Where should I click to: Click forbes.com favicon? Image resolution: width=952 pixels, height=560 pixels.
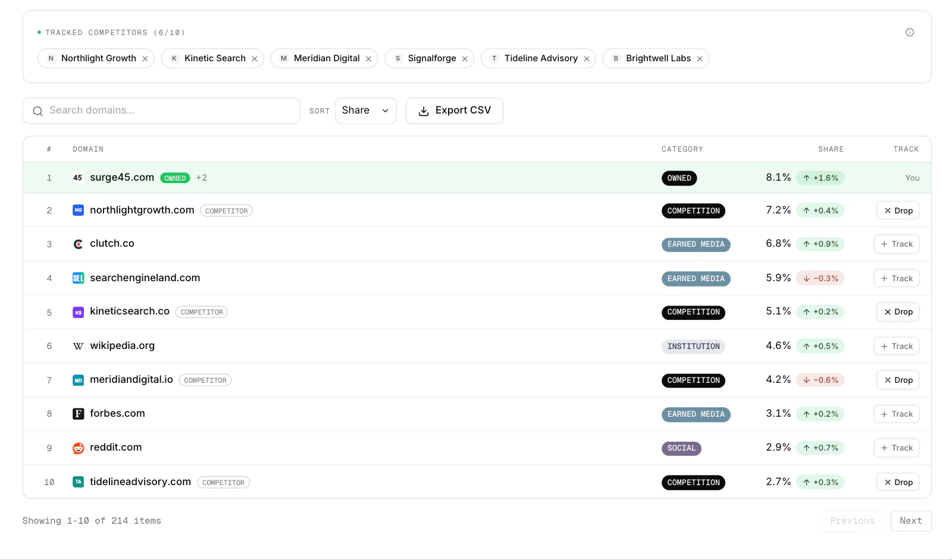point(78,414)
